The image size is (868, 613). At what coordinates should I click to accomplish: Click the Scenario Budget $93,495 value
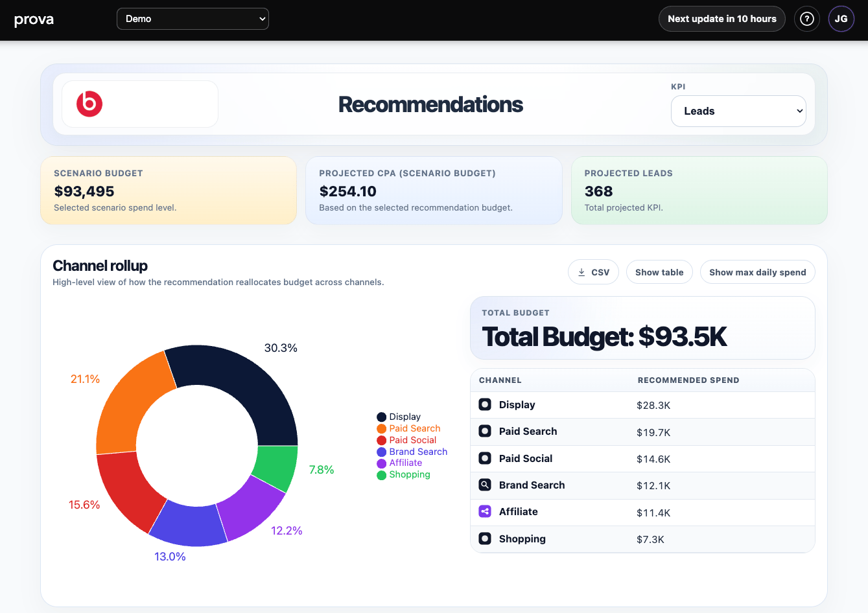(84, 191)
